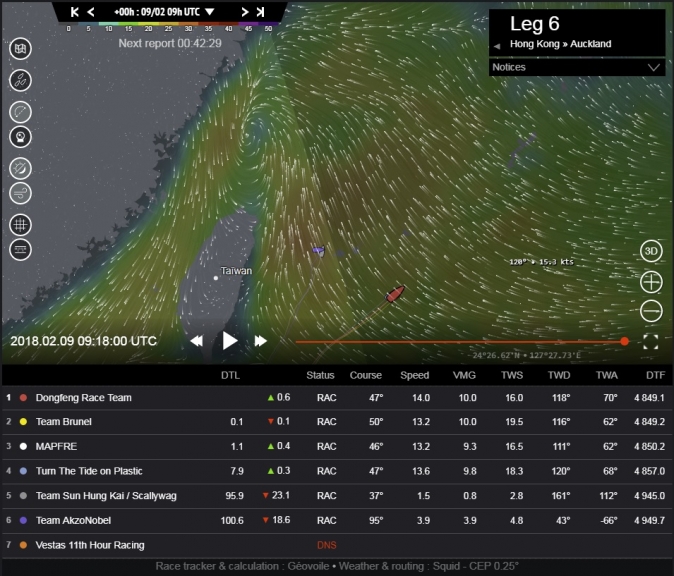The image size is (674, 576).
Task: Toggle the scale ruler icon
Action: click(x=20, y=250)
